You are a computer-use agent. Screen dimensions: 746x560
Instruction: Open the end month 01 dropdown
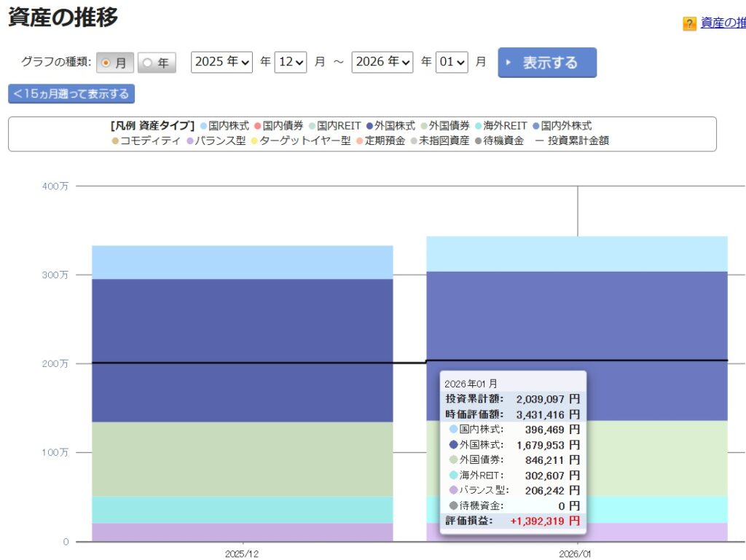(x=452, y=62)
